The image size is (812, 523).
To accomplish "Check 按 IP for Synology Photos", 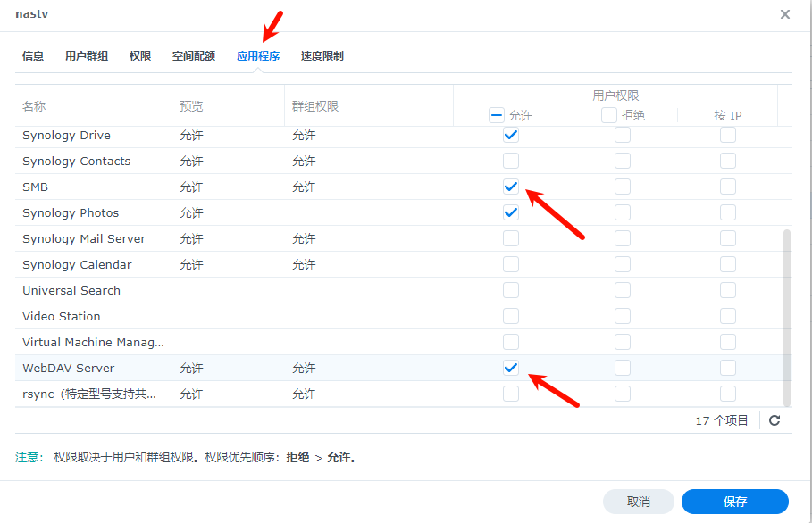I will tap(728, 212).
